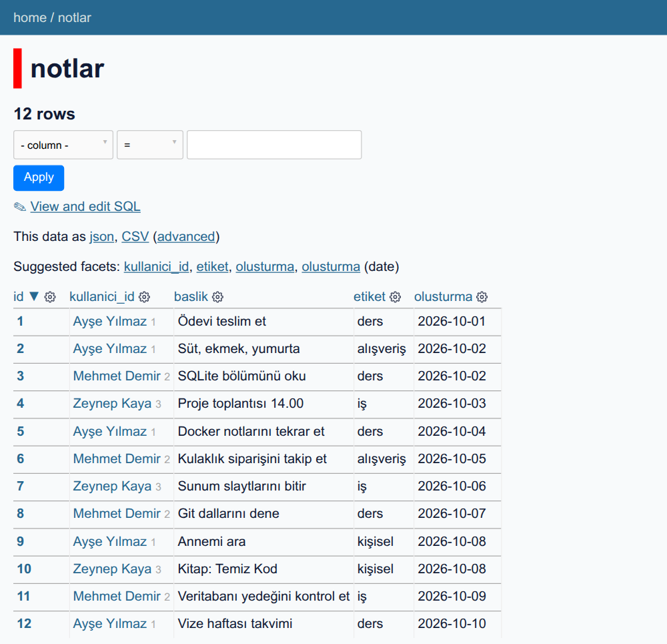Facet by etiket

point(212,266)
